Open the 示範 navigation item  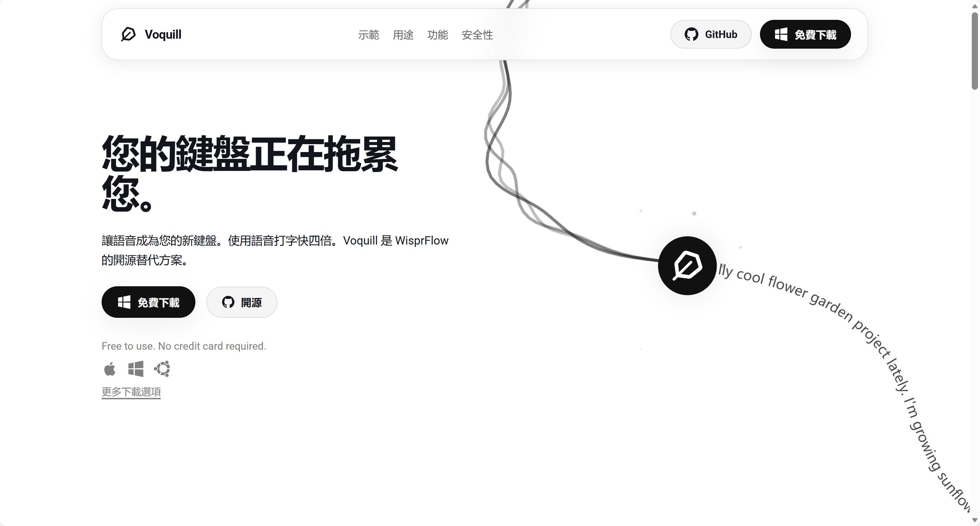click(369, 35)
